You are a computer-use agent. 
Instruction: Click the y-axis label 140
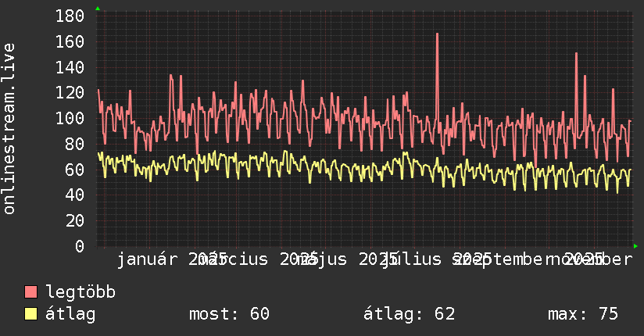(x=70, y=67)
